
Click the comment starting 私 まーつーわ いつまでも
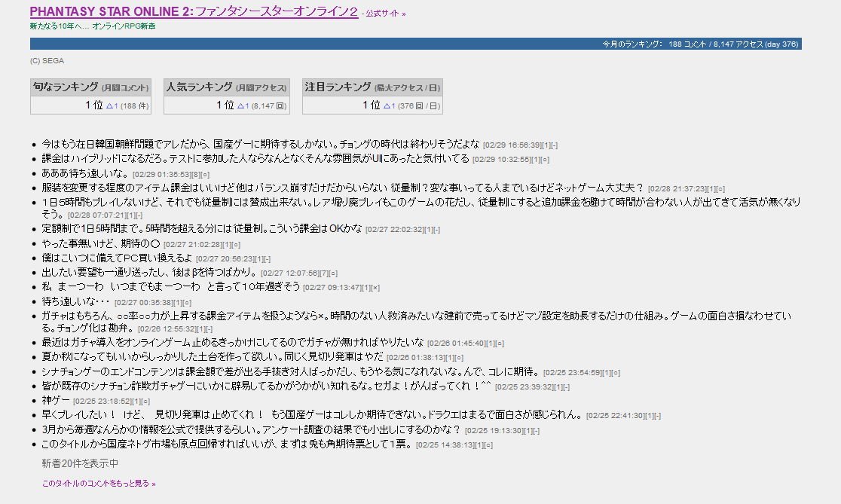pyautogui.click(x=170, y=287)
